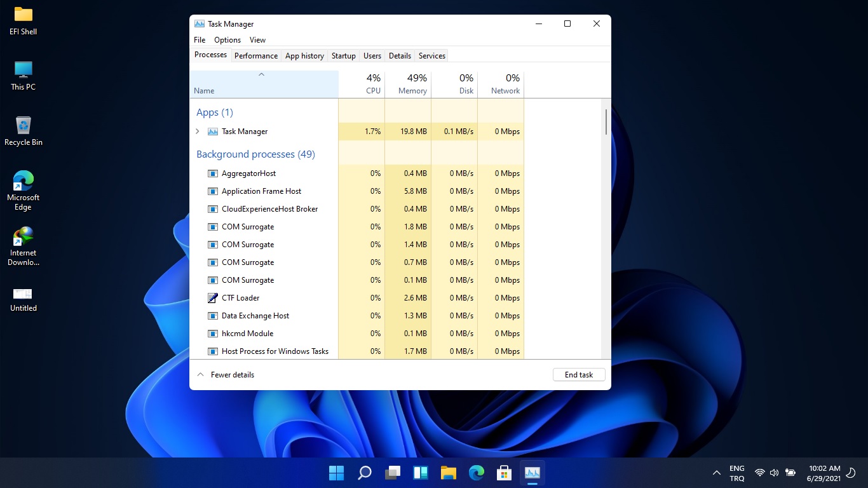Select the Processes tab
This screenshot has height=488, width=868.
210,55
